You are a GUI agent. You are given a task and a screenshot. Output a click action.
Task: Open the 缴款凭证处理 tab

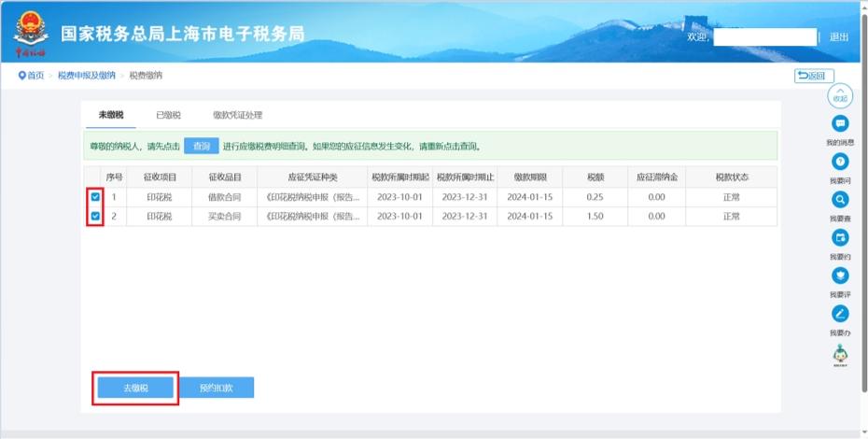pos(237,115)
